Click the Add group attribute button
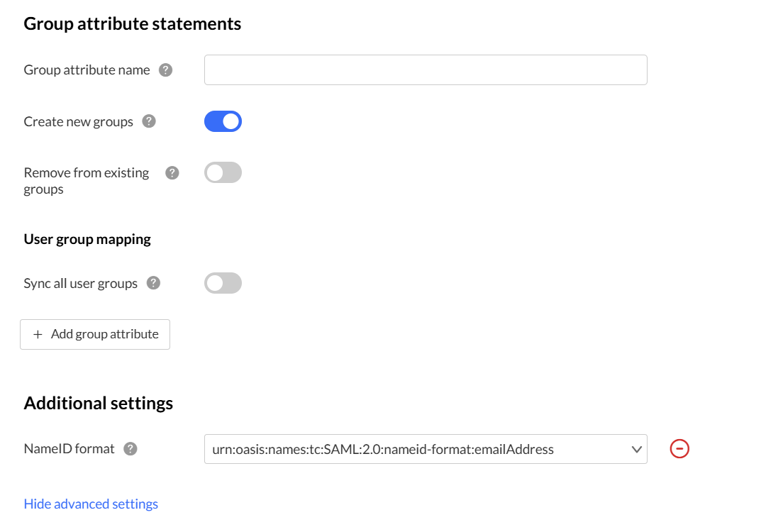783x532 pixels. [95, 334]
